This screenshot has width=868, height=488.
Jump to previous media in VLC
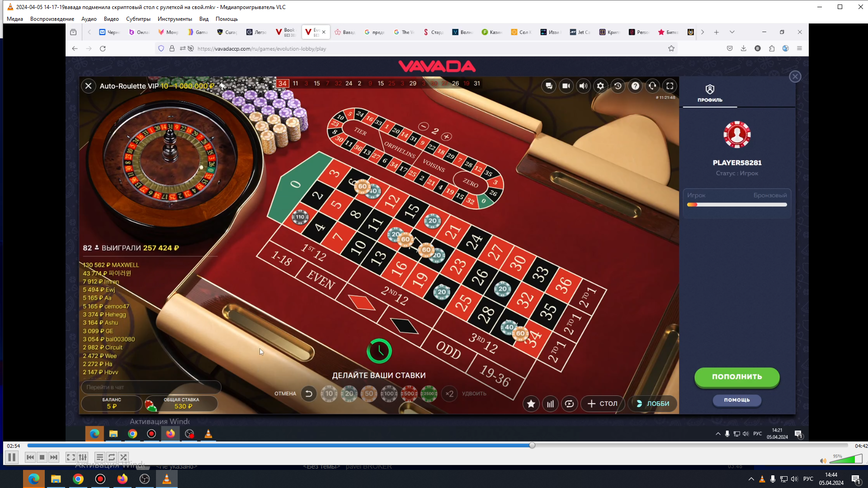click(30, 457)
